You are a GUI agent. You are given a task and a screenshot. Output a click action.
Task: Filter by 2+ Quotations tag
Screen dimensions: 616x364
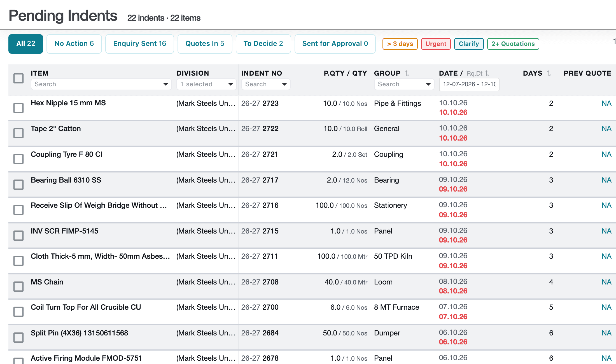[513, 44]
